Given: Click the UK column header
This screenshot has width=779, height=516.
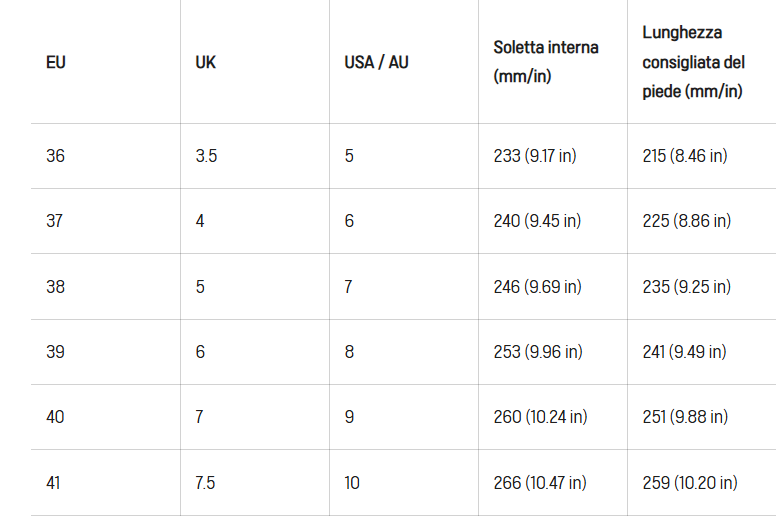Looking at the screenshot, I should [205, 62].
